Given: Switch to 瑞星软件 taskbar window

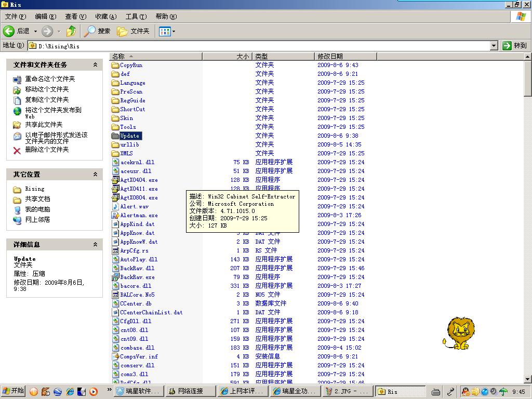Looking at the screenshot, I should [139, 391].
